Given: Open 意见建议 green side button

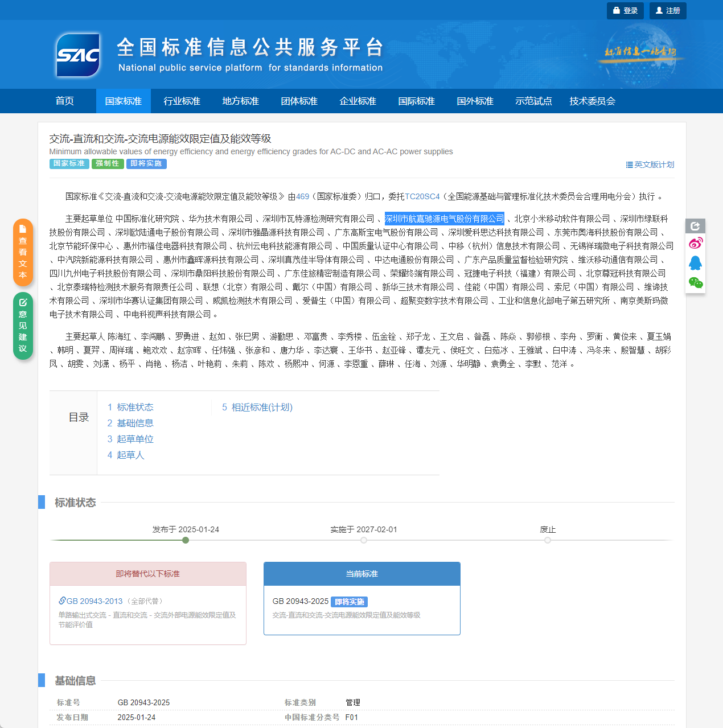Looking at the screenshot, I should tap(23, 326).
